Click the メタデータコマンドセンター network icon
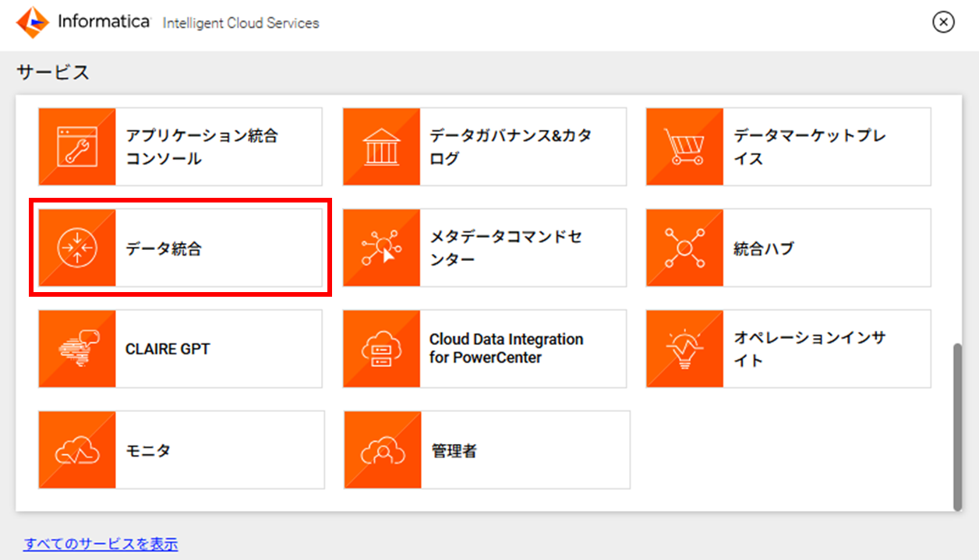 (x=381, y=248)
